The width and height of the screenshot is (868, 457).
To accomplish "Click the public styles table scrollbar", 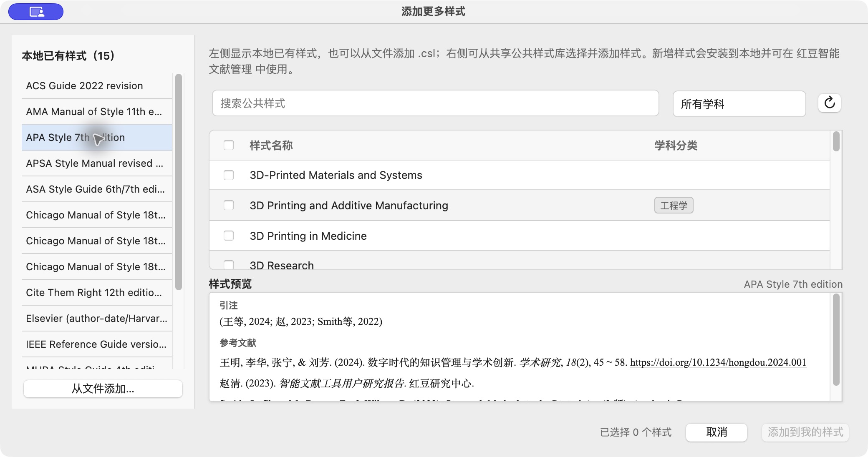I will (x=836, y=141).
